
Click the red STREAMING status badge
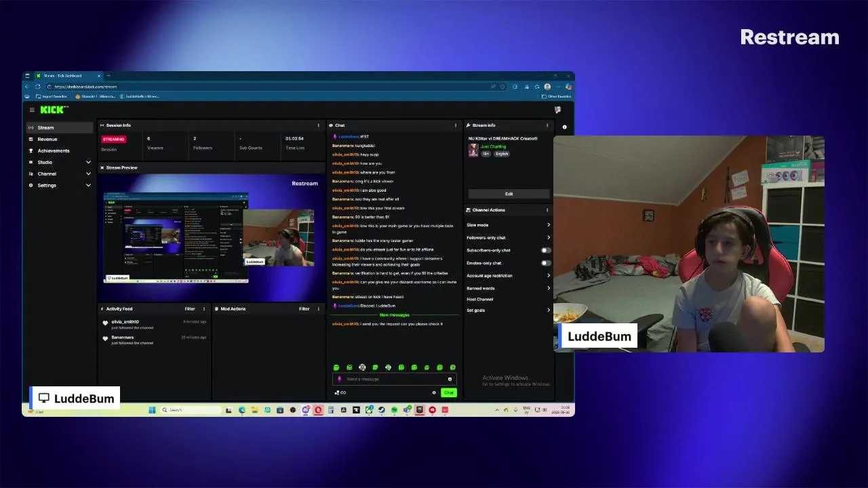113,139
